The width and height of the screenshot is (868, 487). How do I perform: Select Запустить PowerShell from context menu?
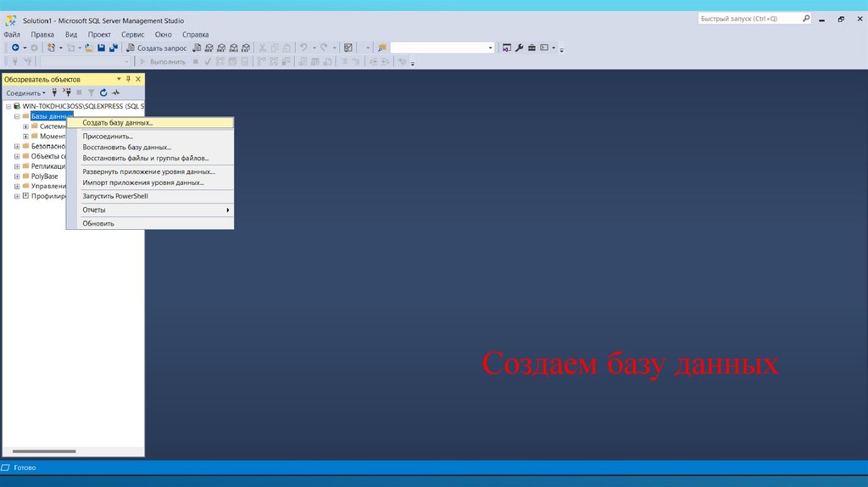pos(150,196)
